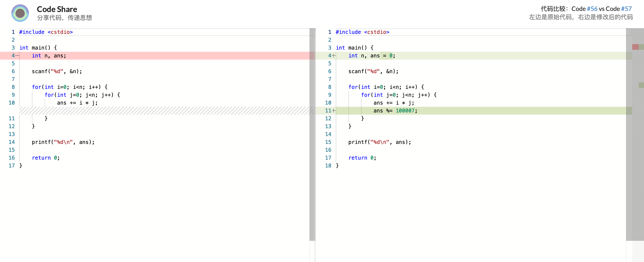
Task: Open the Code #57 link
Action: click(626, 9)
